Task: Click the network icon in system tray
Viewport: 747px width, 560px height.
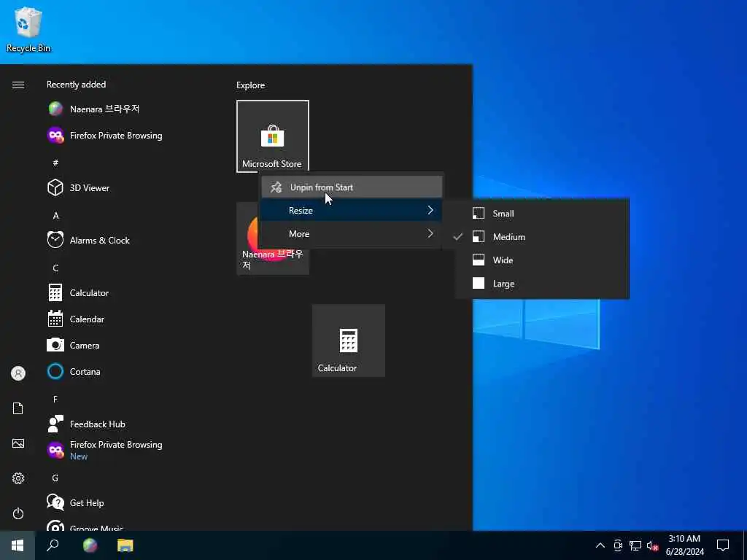Action: (x=635, y=545)
